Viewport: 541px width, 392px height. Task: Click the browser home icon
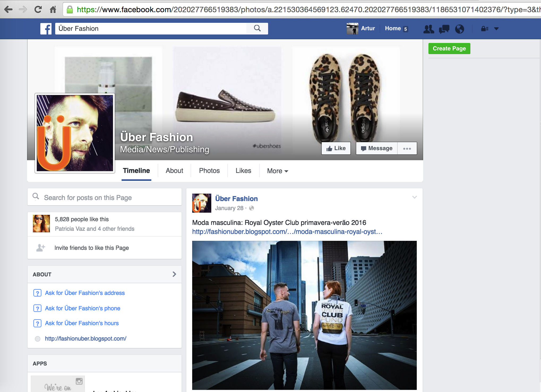pos(53,10)
